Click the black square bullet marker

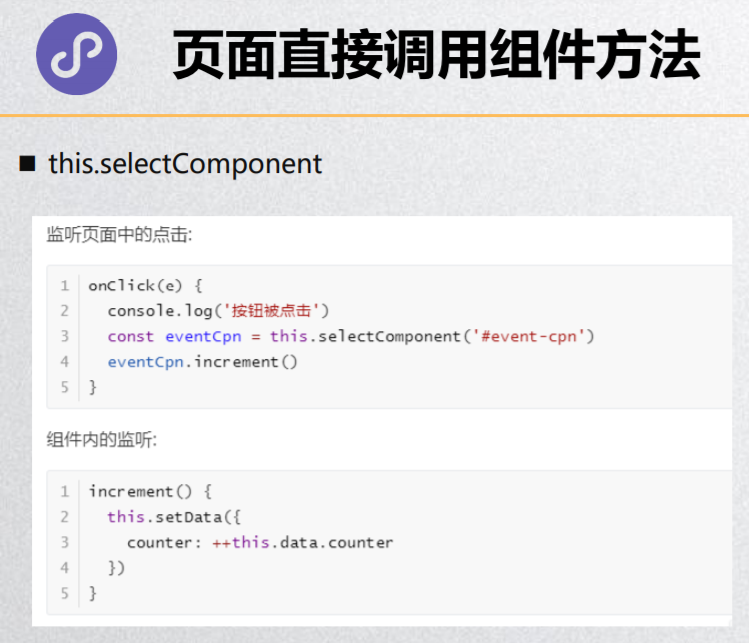point(27,164)
